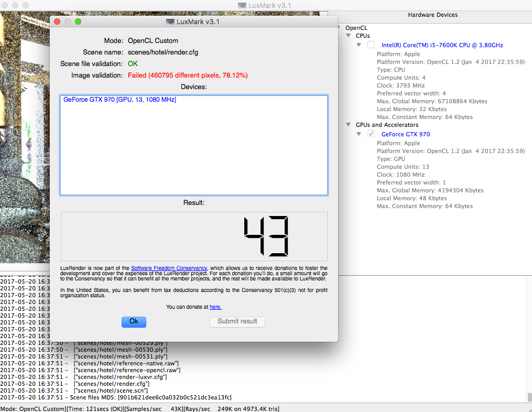532x412 pixels.
Task: Click 'Local Memory: 48 Kbytes' row
Action: (x=411, y=198)
